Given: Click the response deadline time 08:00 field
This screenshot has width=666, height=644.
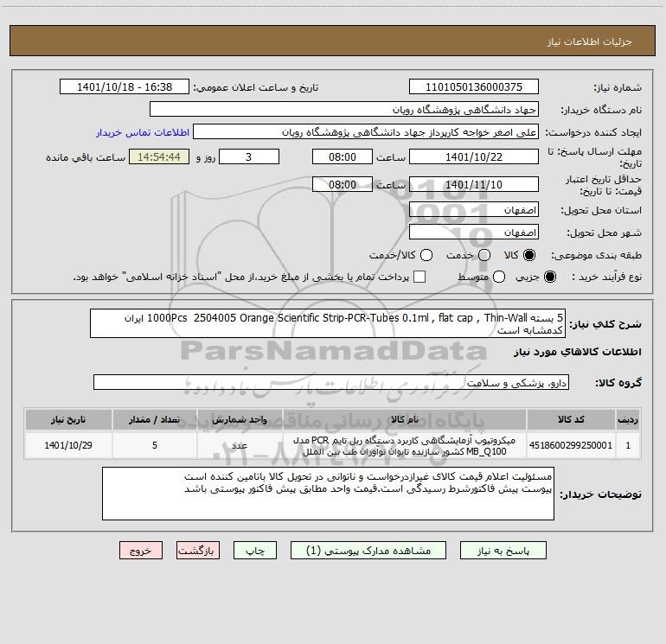Looking at the screenshot, I should pyautogui.click(x=342, y=156).
